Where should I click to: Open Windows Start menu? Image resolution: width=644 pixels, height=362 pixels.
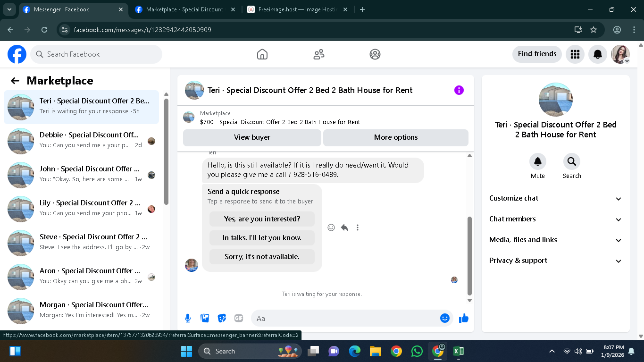[x=187, y=351]
